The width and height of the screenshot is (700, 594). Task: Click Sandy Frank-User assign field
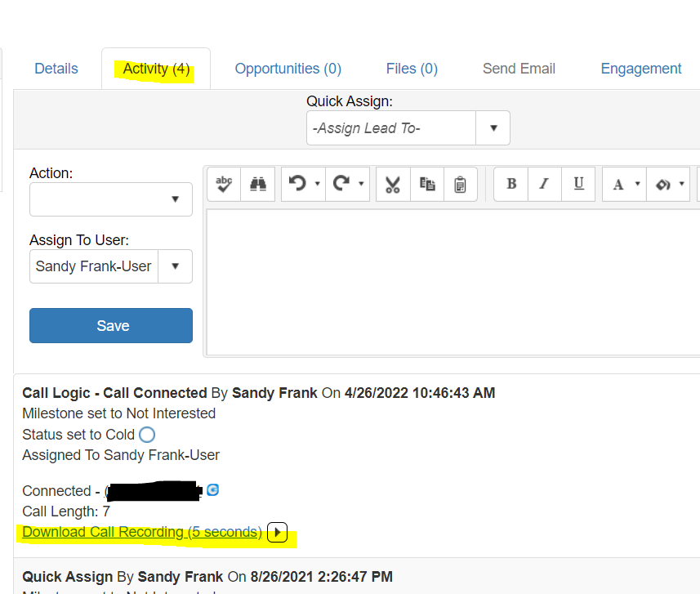94,266
